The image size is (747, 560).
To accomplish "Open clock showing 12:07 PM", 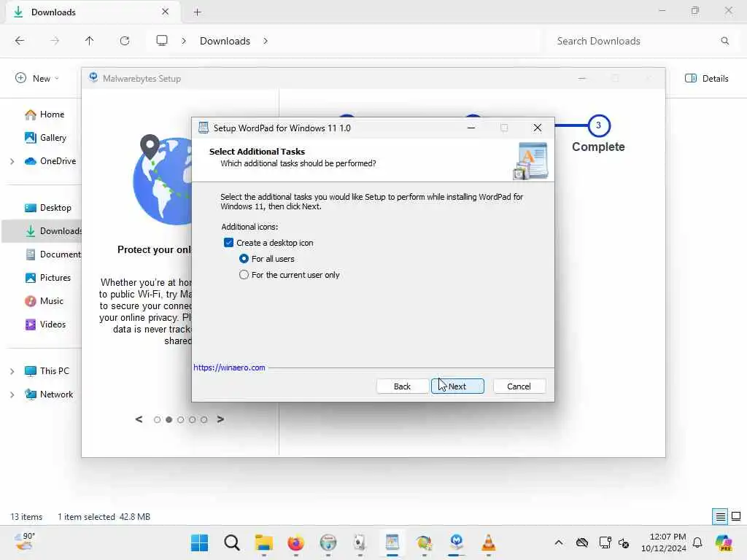I will coord(664,542).
